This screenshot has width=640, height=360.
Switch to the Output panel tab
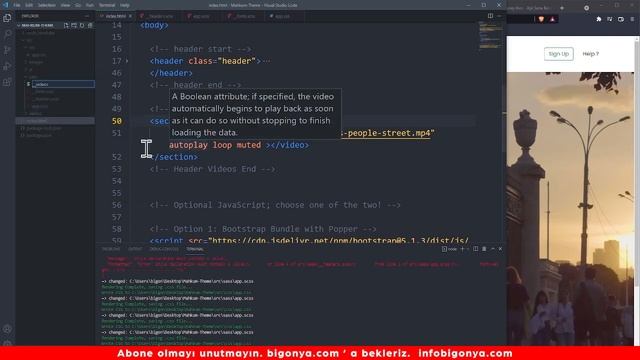tap(135, 249)
